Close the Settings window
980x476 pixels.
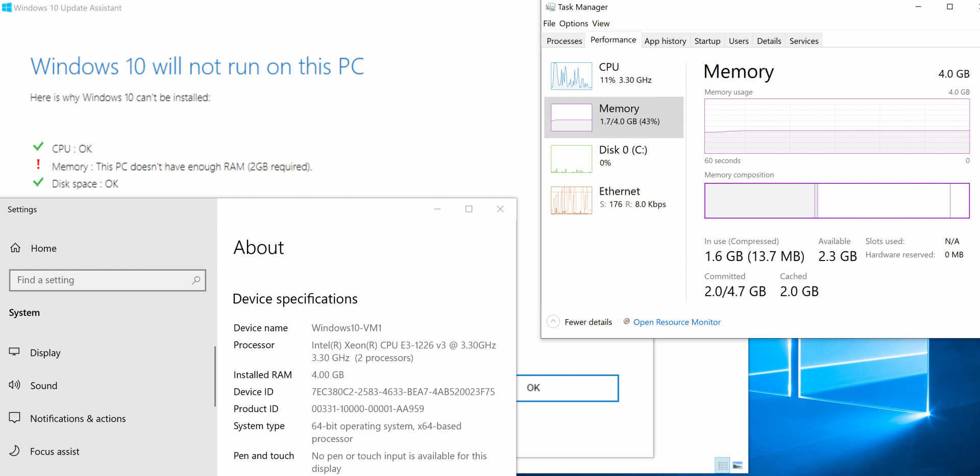tap(501, 209)
